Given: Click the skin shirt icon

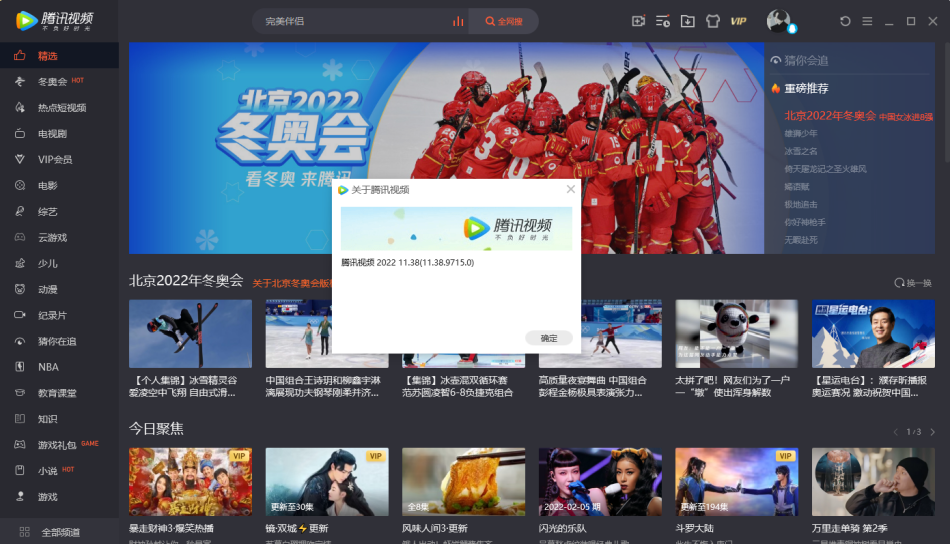Looking at the screenshot, I should point(712,21).
